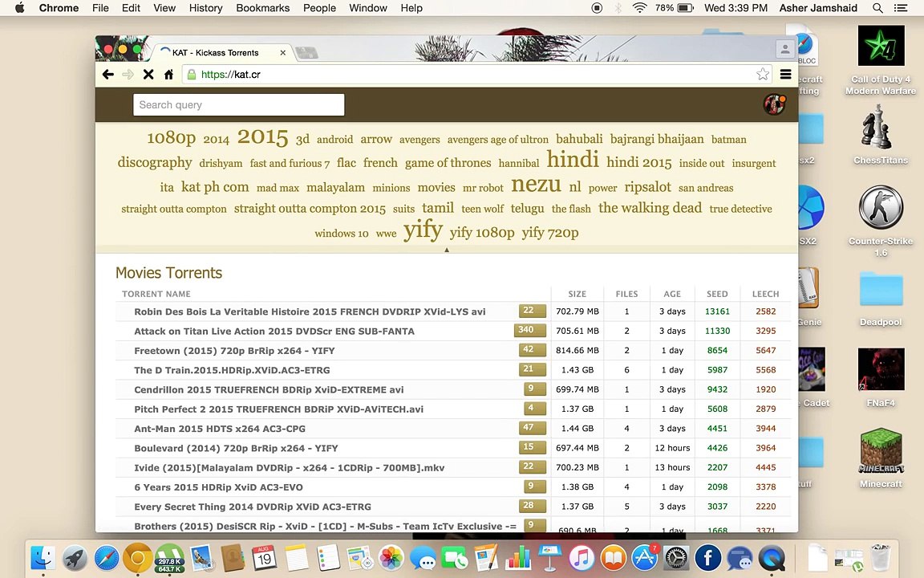The width and height of the screenshot is (924, 578).
Task: Open iBooks in the dock
Action: point(613,557)
